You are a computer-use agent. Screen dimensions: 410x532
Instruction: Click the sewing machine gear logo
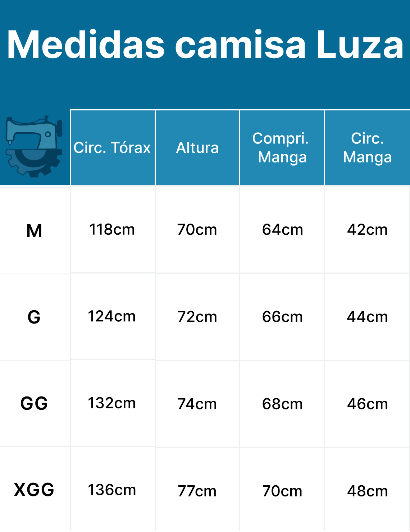pos(34,146)
